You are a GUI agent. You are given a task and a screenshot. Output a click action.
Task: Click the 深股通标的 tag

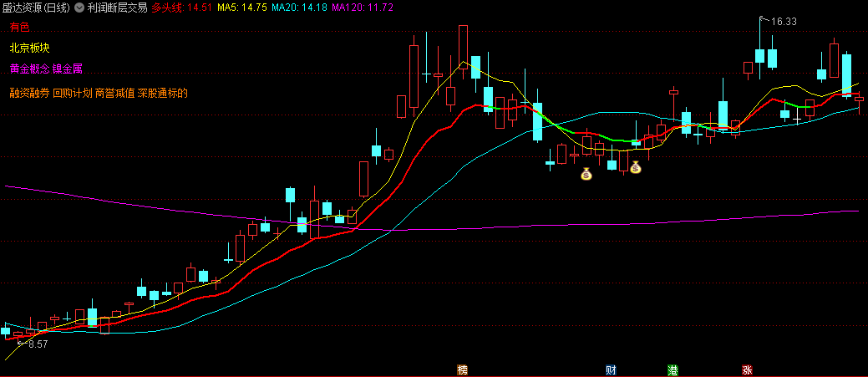tap(163, 93)
